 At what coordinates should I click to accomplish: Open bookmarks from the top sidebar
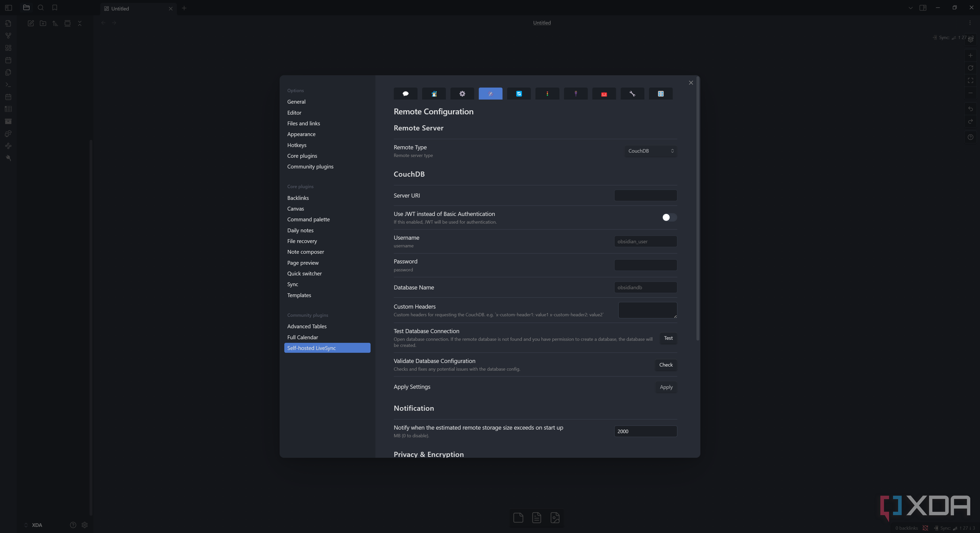54,7
